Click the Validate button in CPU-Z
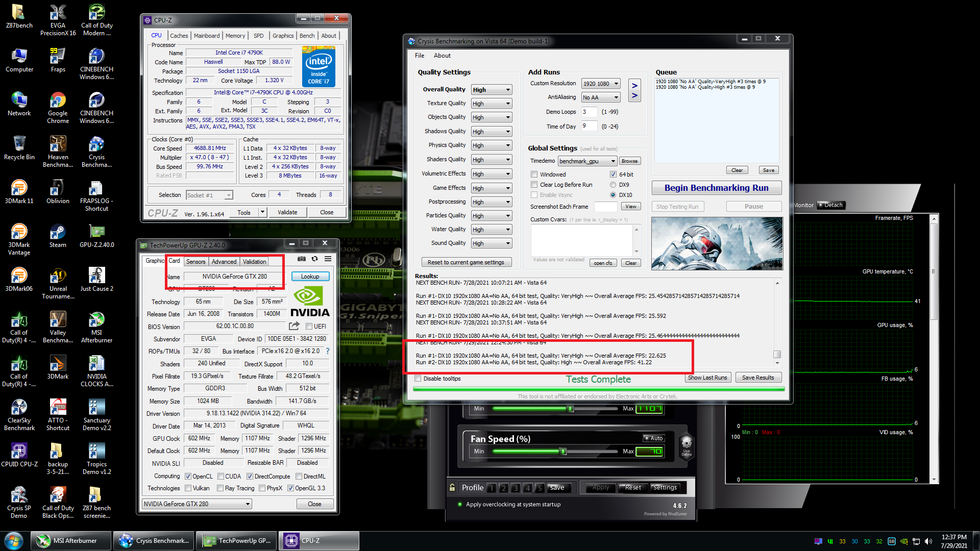 pos(287,212)
